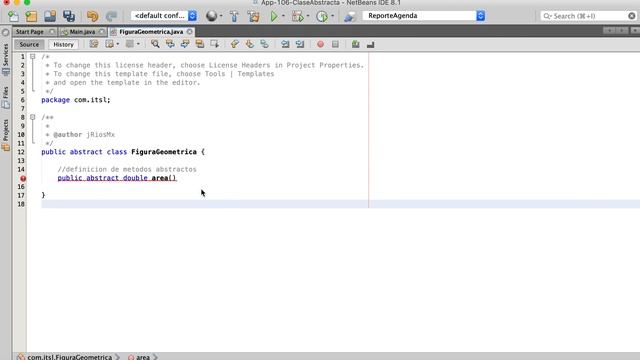Open the Projects side panel
Image resolution: width=640 pixels, height=360 pixels.
pyautogui.click(x=6, y=135)
